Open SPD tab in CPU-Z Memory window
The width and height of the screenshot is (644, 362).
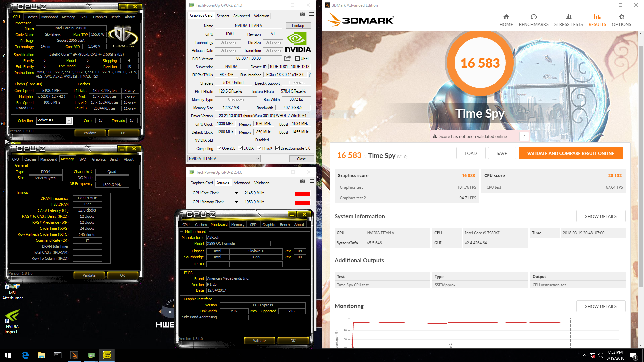[83, 159]
